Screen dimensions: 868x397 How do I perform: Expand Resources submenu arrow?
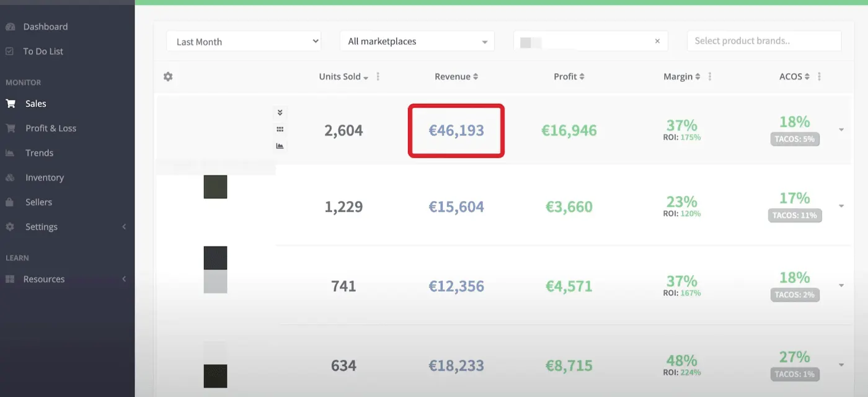point(124,279)
